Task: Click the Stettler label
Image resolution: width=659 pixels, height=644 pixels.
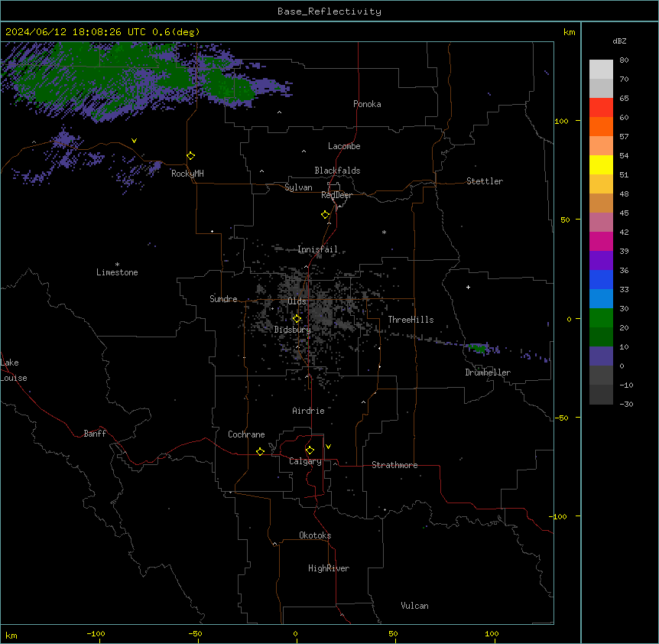Action: pos(485,181)
